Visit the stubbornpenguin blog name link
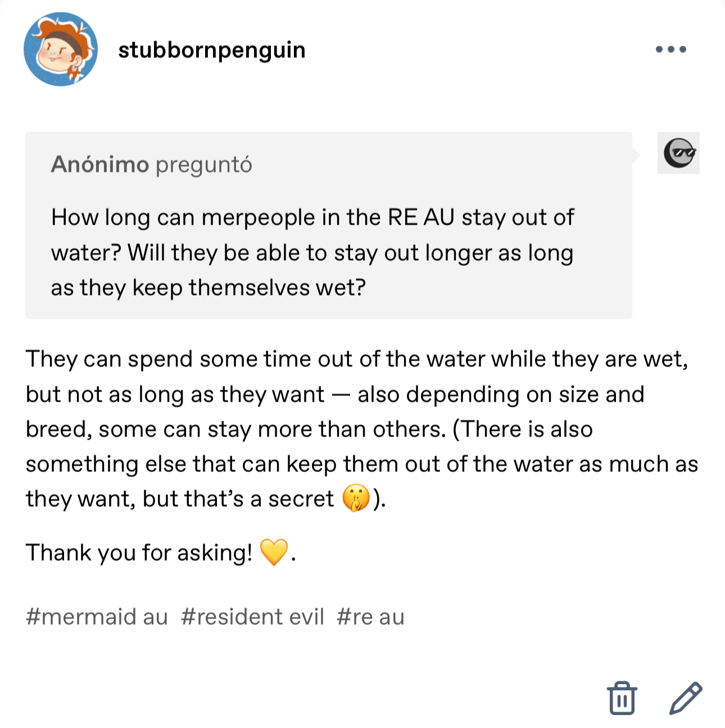Viewport: 725px width, 728px height. pos(211,49)
